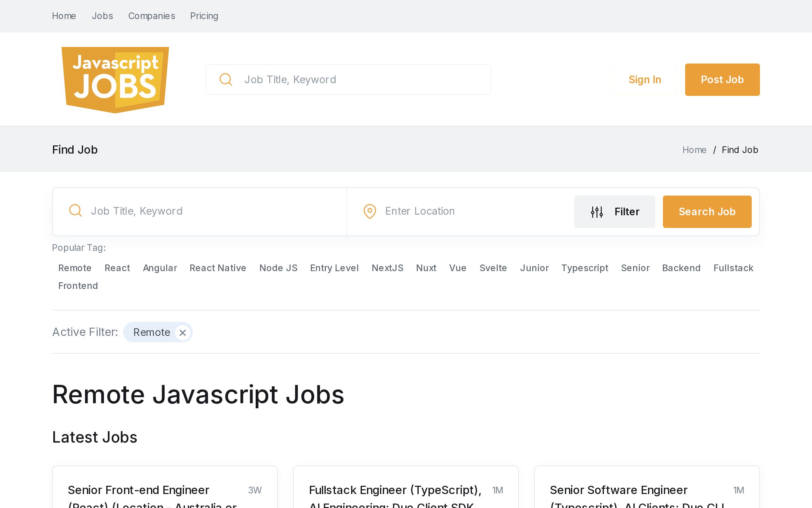The image size is (812, 508).
Task: Select the React popular tag
Action: pyautogui.click(x=117, y=268)
